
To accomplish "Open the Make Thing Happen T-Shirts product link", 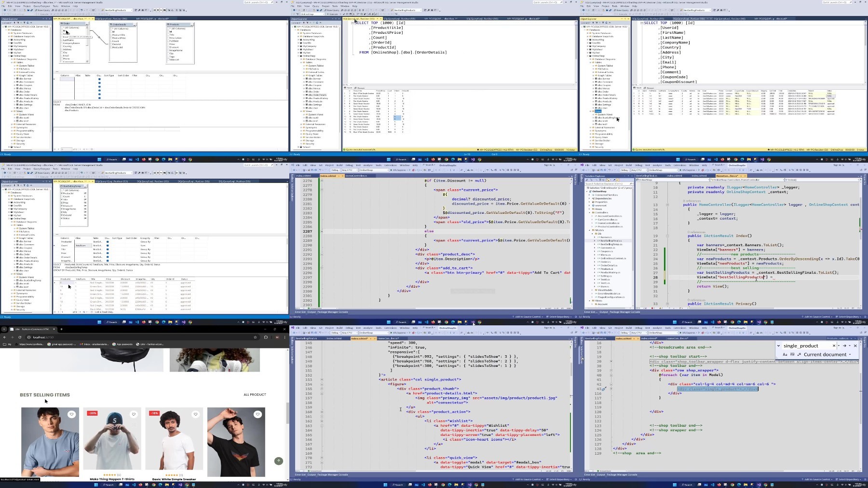I will tap(112, 479).
